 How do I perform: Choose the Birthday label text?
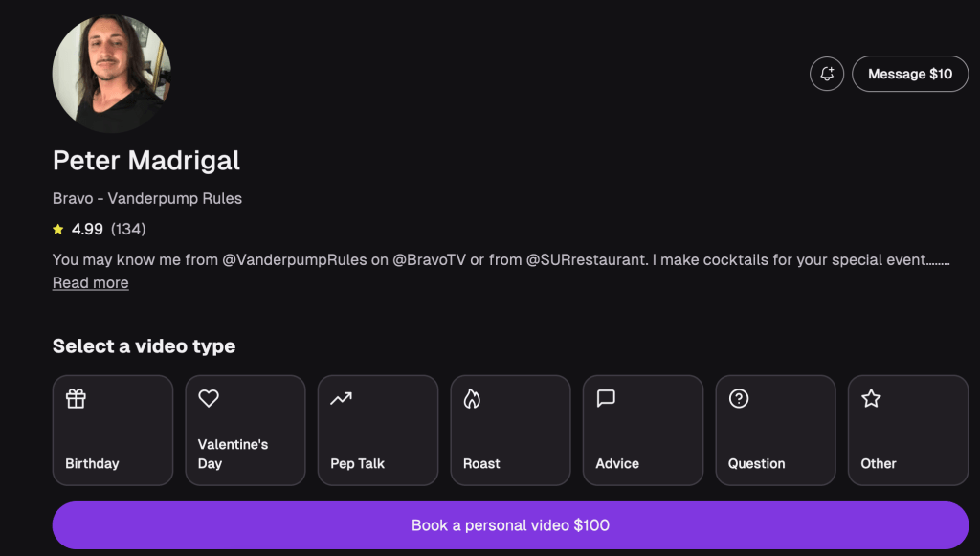[x=92, y=464]
